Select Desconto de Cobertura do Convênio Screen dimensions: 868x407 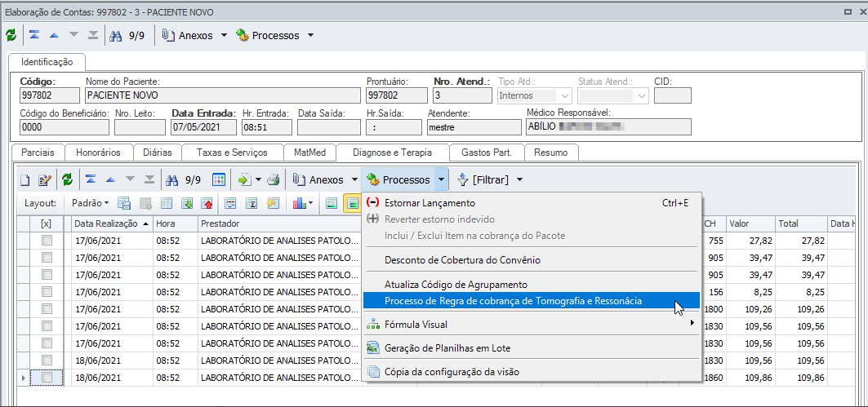[532, 260]
